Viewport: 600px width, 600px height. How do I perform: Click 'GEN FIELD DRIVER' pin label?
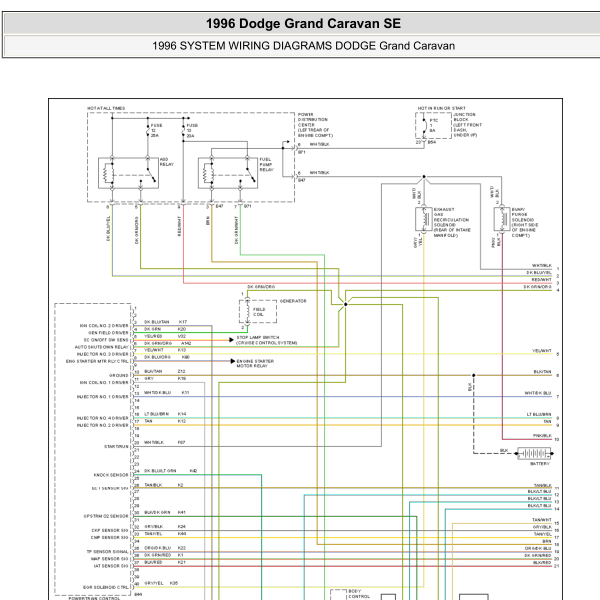[108, 333]
